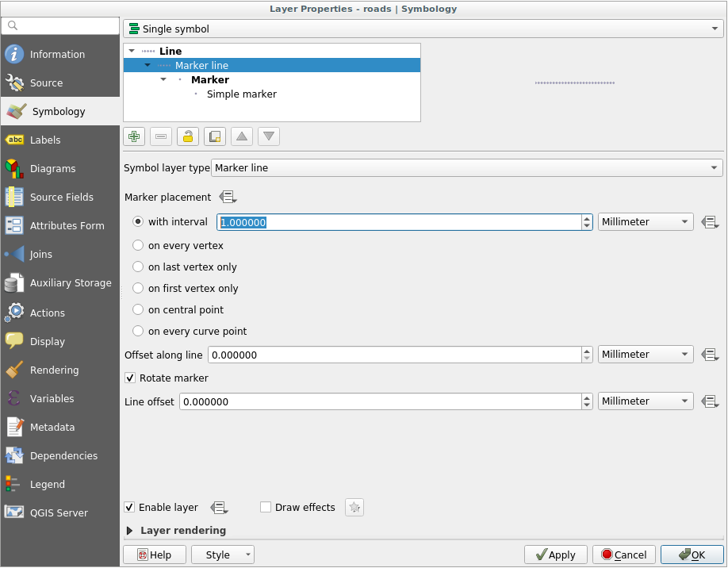The image size is (728, 568).
Task: Select the 'on every vertex' radio option
Action: click(x=138, y=246)
